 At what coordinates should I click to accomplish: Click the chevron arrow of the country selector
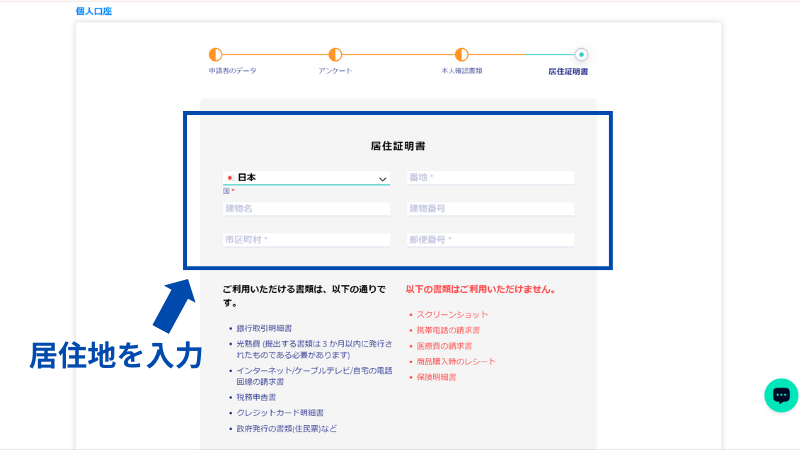pyautogui.click(x=382, y=179)
